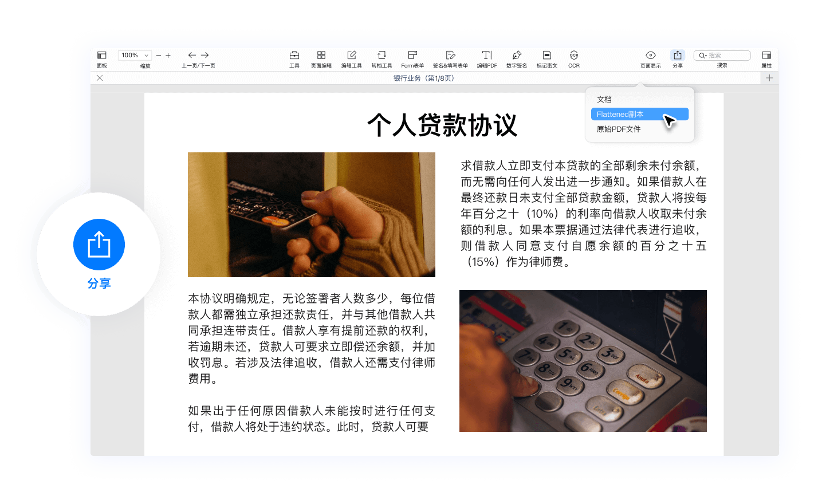Toggle the 面板 sidebar panel icon
The height and width of the screenshot is (504, 818).
101,56
